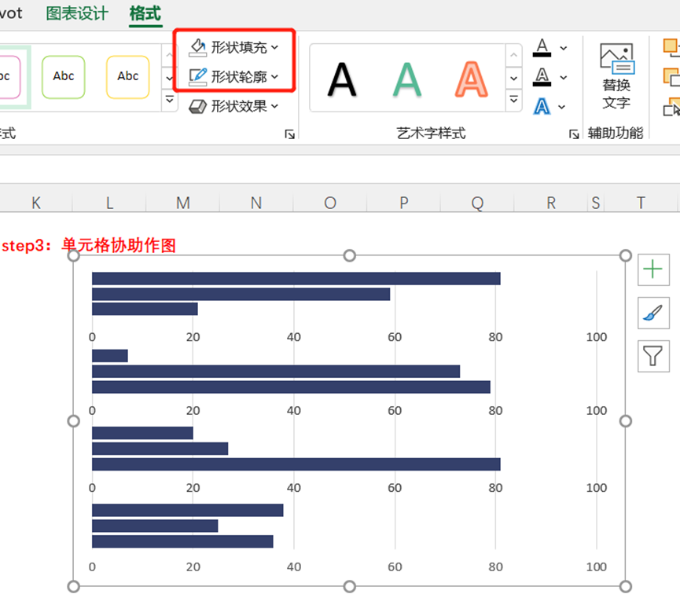
Task: Select the top bar in fourth chart group
Action: coord(187,510)
